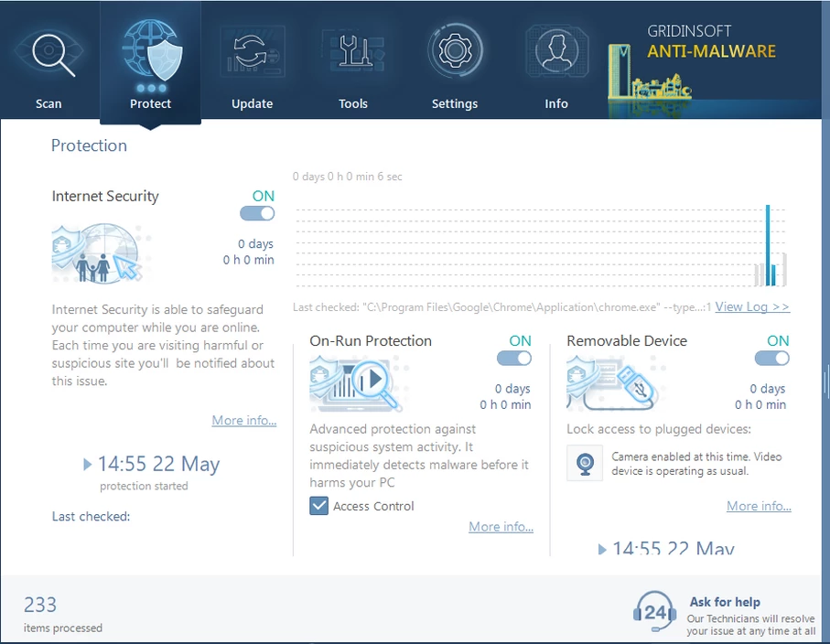Toggle the Removable Device protection switch
Image resolution: width=830 pixels, height=644 pixels.
click(x=771, y=358)
